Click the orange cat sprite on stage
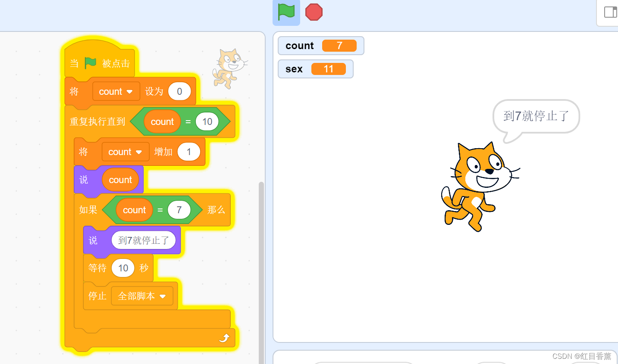Image resolution: width=618 pixels, height=364 pixels. [480, 187]
